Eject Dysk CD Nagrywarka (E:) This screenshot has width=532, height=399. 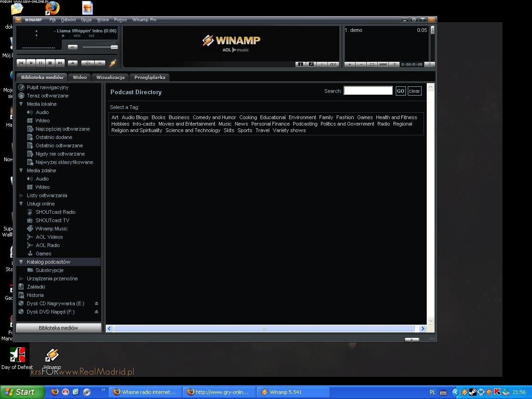pos(97,303)
